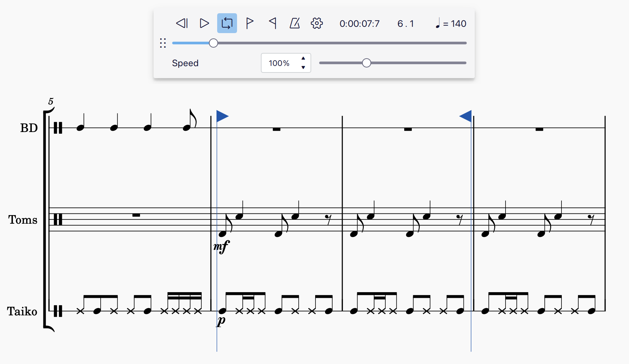This screenshot has width=629, height=364.
Task: Click the drag handle dots on the player bar
Action: coord(163,43)
